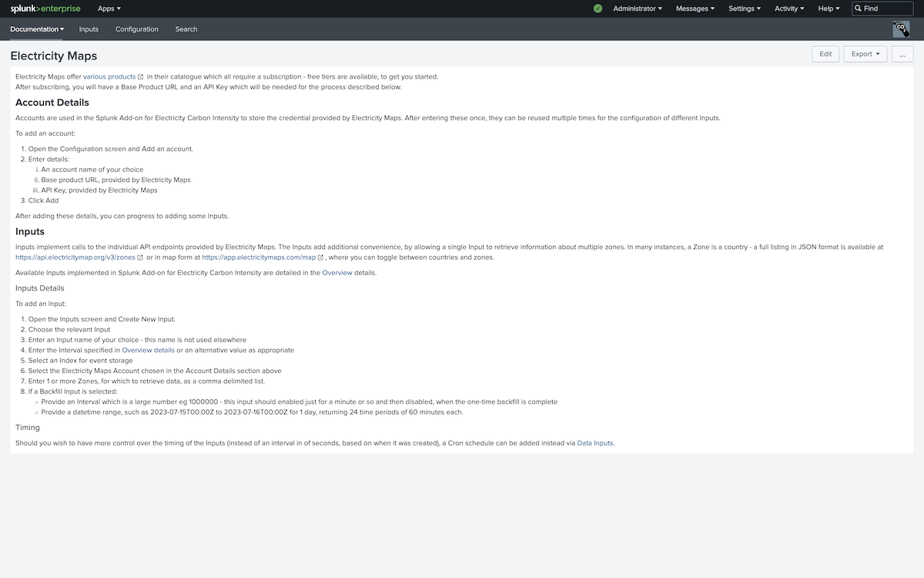The image size is (924, 578).
Task: Expand the Administrator menu
Action: click(x=638, y=8)
